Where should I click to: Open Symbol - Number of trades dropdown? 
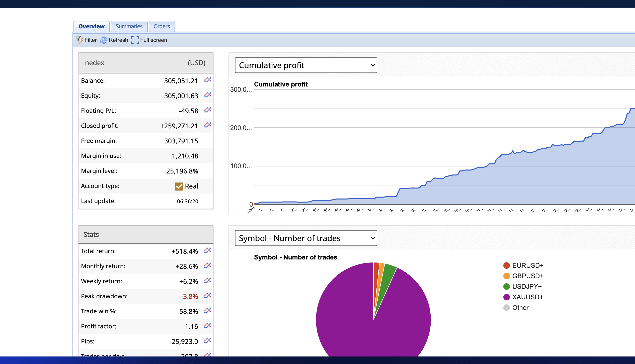[x=306, y=238]
